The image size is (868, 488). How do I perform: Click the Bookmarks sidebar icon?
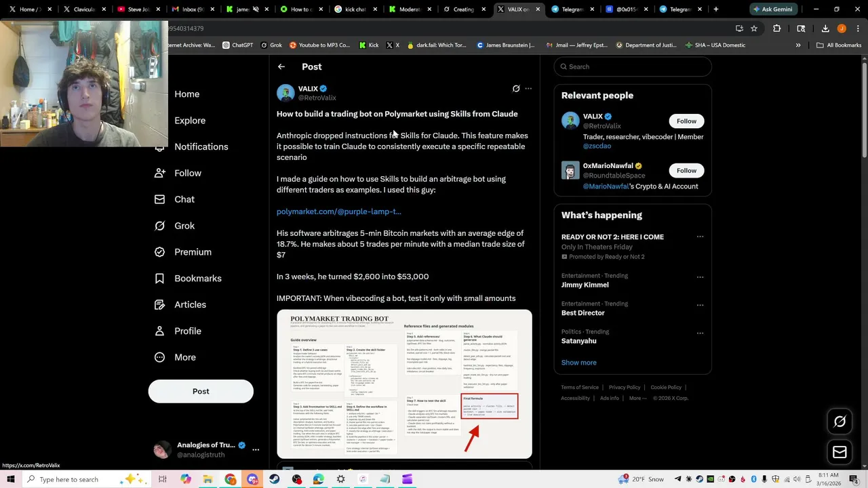coord(159,279)
